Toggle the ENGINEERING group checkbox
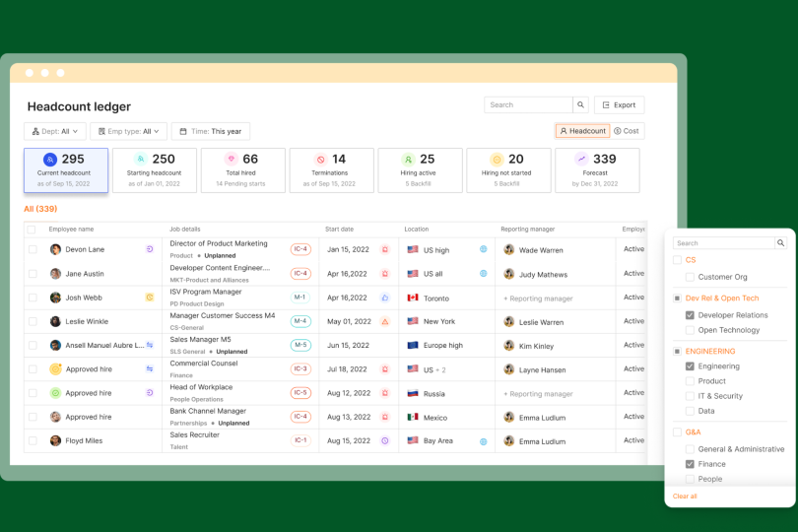This screenshot has height=532, width=798. click(x=677, y=352)
